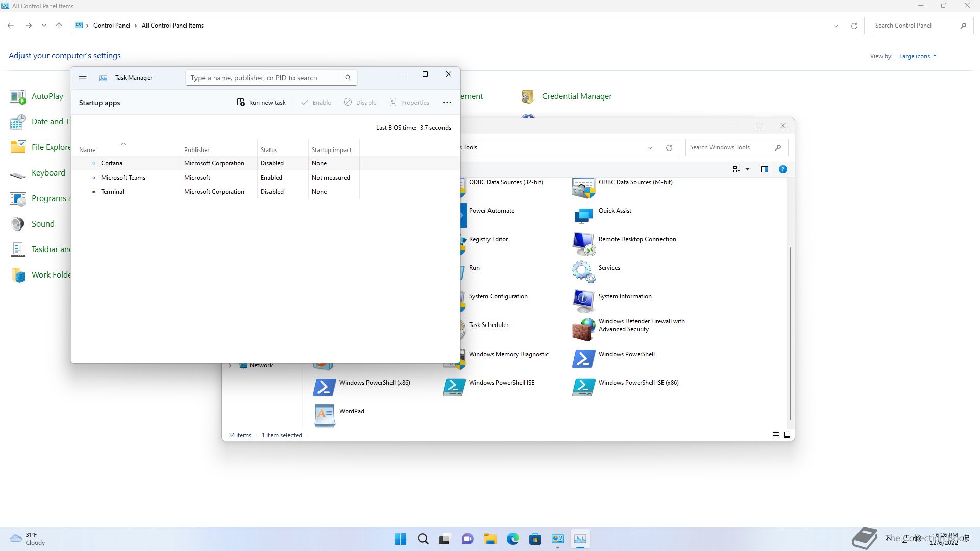This screenshot has width=980, height=551.
Task: Open weather widget showing Cloudy
Action: point(28,539)
